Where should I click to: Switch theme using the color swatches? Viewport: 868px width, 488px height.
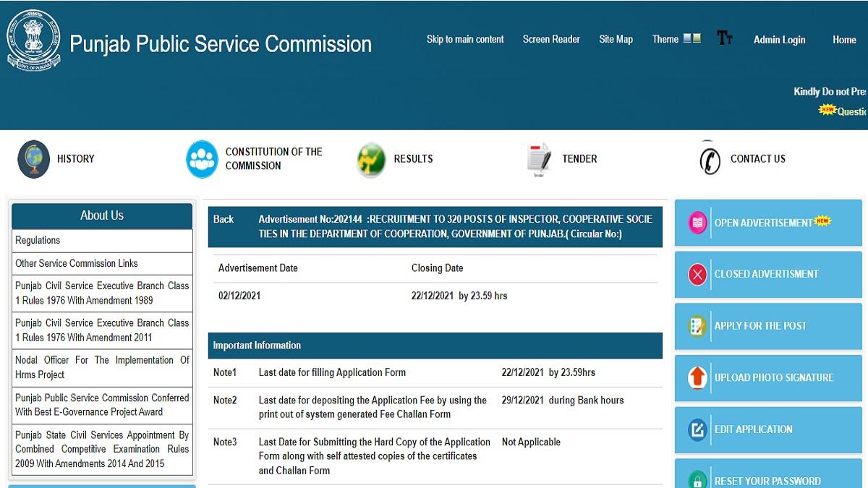692,39
